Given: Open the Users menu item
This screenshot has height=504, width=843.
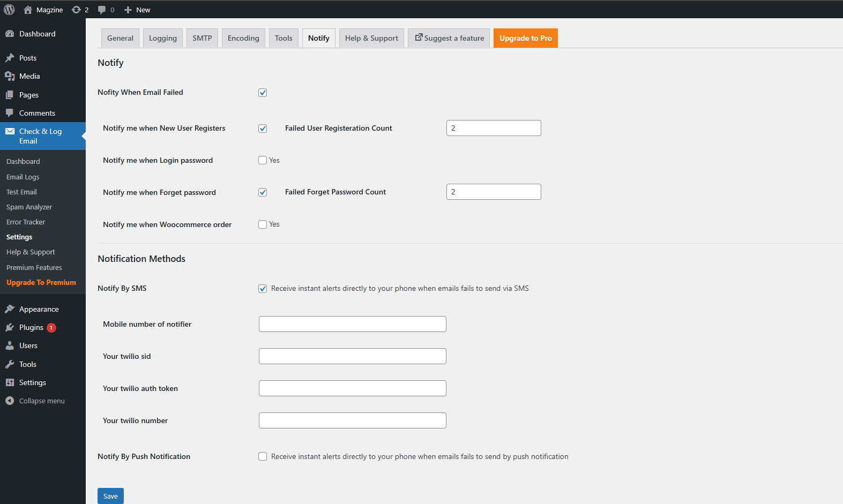Looking at the screenshot, I should click(x=43, y=345).
